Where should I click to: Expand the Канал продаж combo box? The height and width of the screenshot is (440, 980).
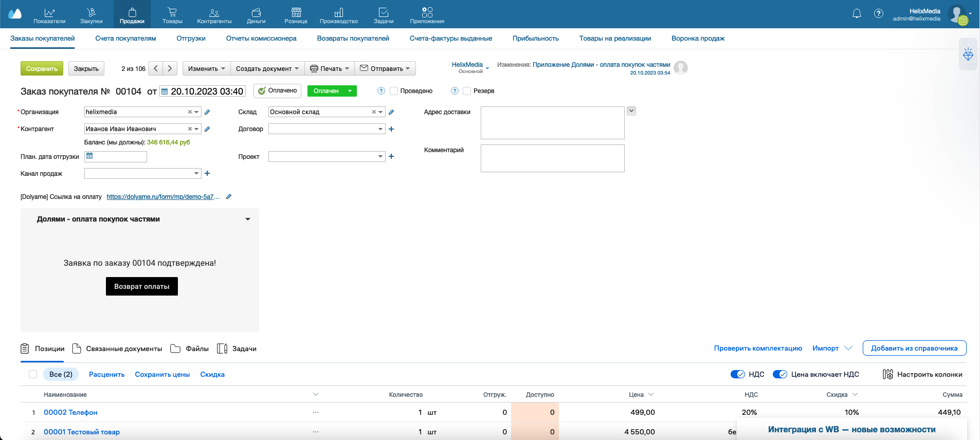(x=196, y=173)
